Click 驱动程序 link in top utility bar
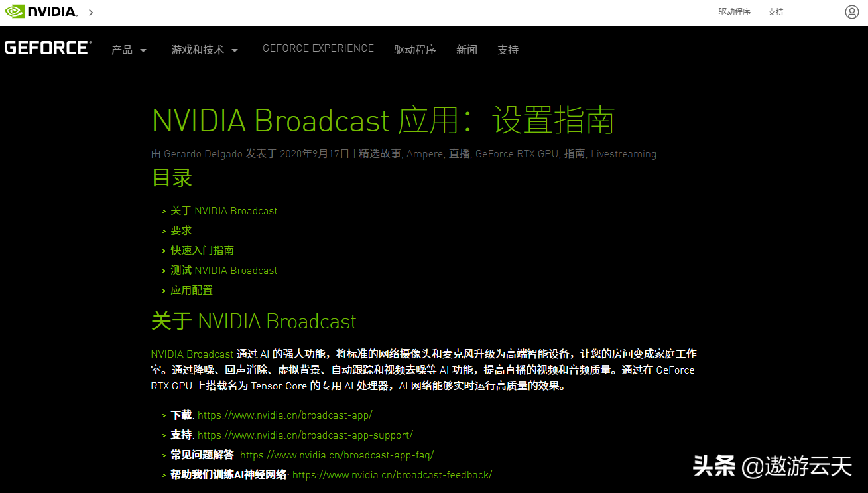The height and width of the screenshot is (493, 868). coord(734,12)
